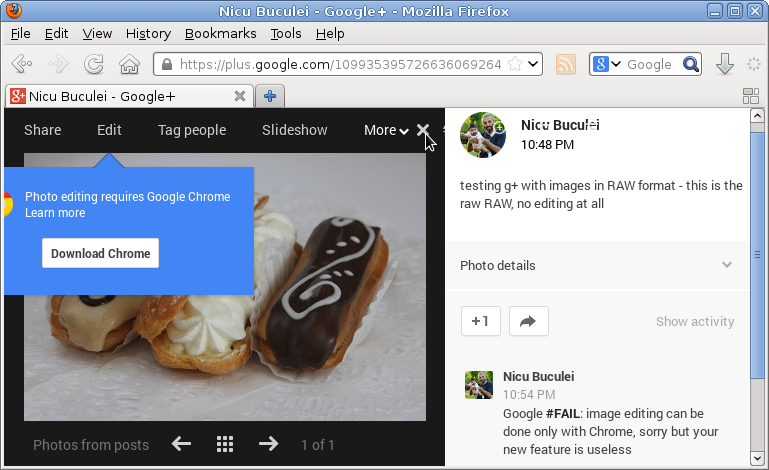The image size is (769, 470).
Task: Click the 10:48 PM post timestamp
Action: click(x=547, y=145)
